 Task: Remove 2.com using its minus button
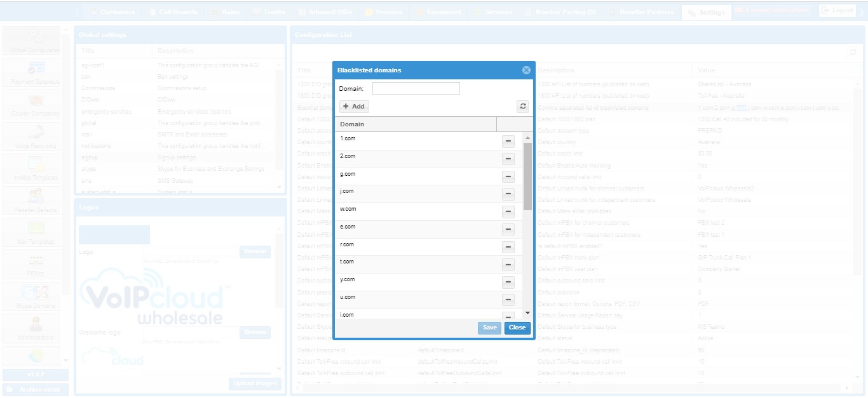tap(508, 159)
